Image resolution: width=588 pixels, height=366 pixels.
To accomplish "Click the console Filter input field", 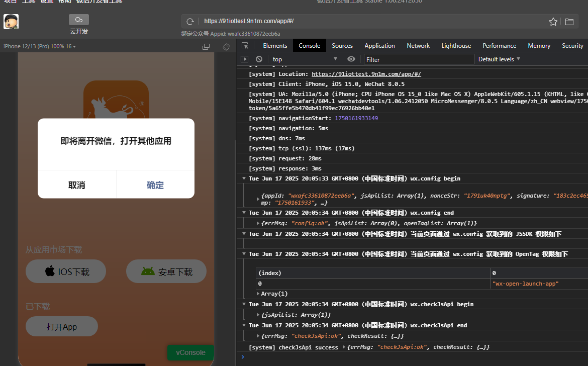I will coord(419,59).
